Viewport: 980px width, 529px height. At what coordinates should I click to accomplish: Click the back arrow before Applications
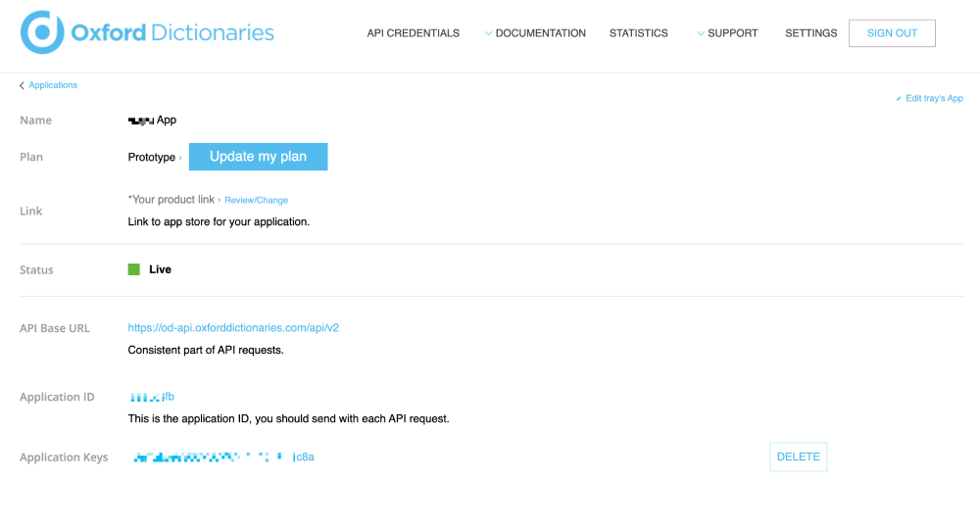pyautogui.click(x=22, y=86)
